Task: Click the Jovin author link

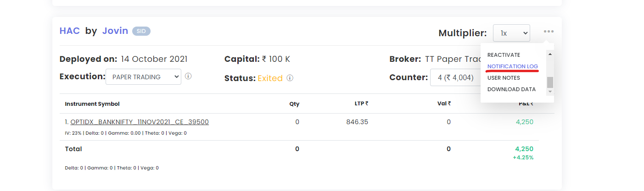Action: pos(115,31)
